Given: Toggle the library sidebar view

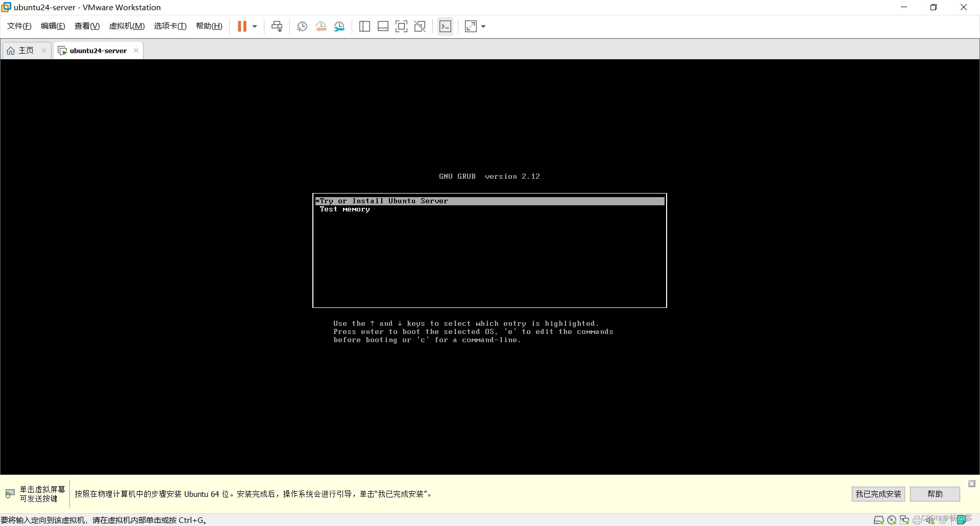Looking at the screenshot, I should 364,26.
